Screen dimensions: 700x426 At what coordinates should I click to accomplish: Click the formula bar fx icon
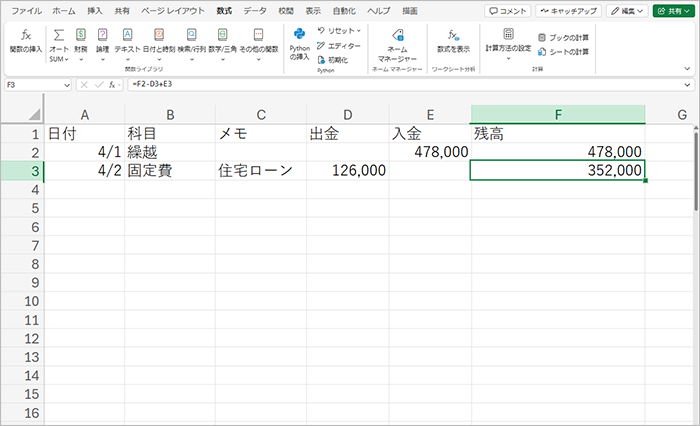click(112, 84)
